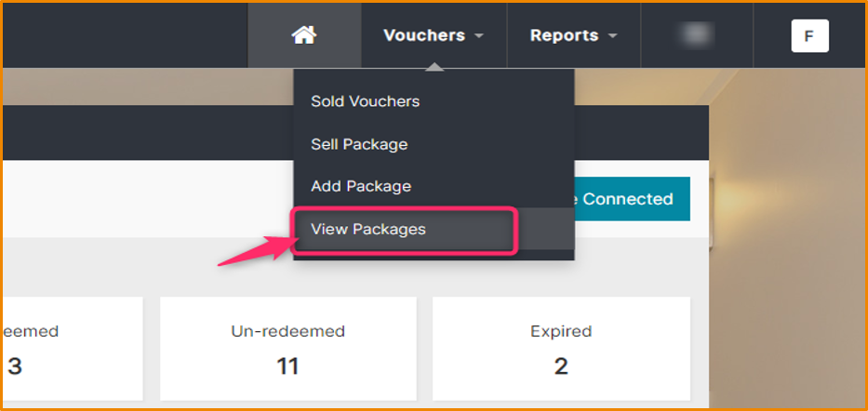Open the Vouchers navigation menu label
Screen dimensions: 868x411
(x=424, y=35)
